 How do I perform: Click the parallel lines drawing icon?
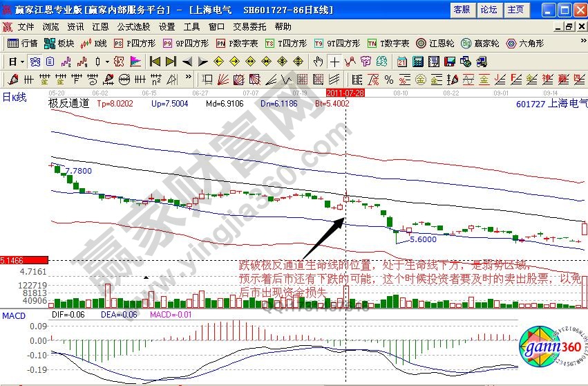(334, 80)
